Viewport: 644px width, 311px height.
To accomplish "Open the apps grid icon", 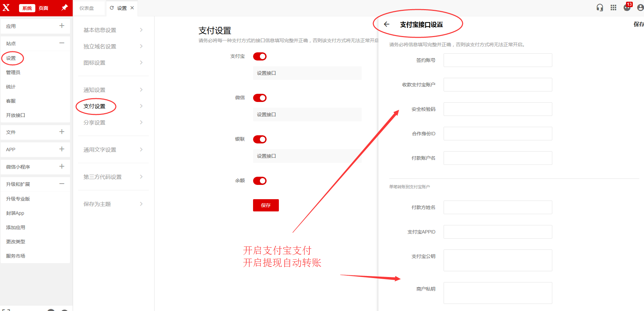I will click(x=613, y=7).
